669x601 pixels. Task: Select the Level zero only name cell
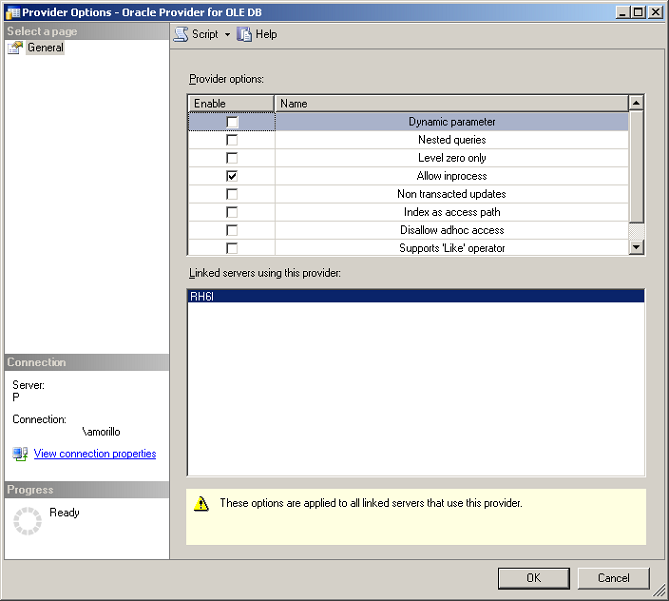pos(452,158)
